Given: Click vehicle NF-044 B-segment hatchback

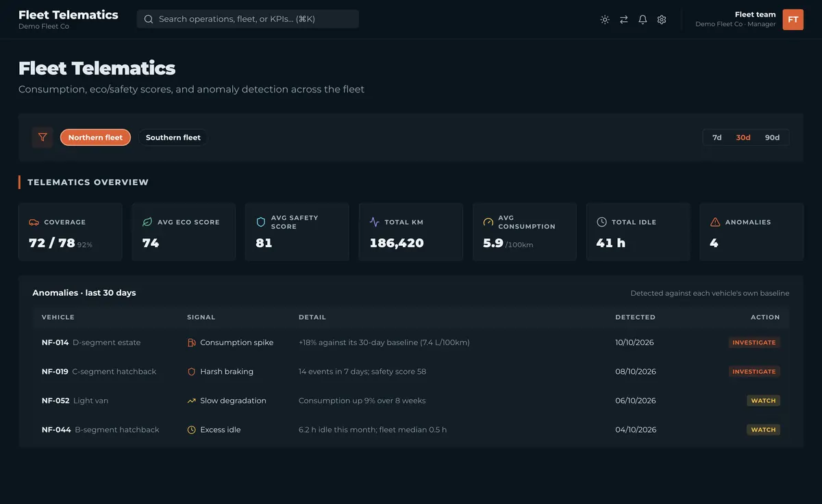Looking at the screenshot, I should [100, 430].
